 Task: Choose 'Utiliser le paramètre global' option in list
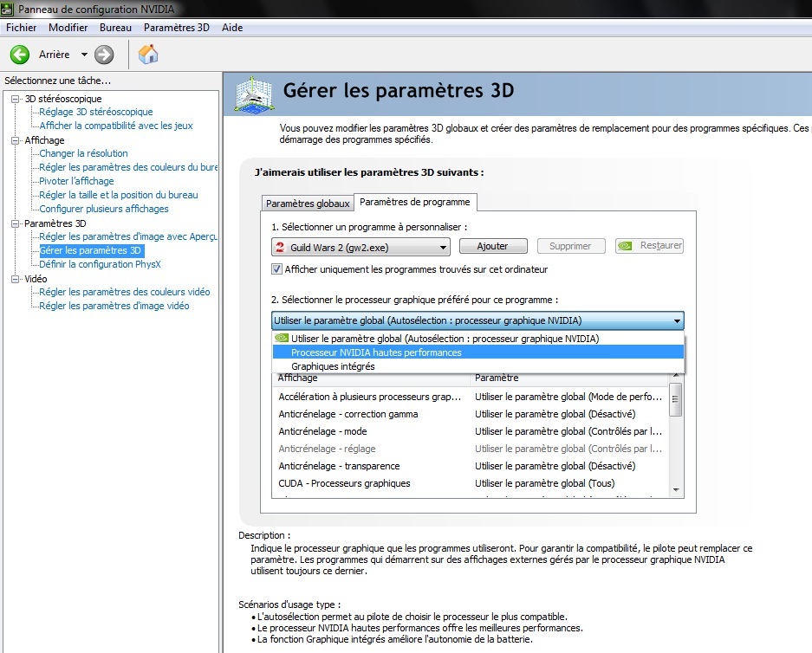478,339
